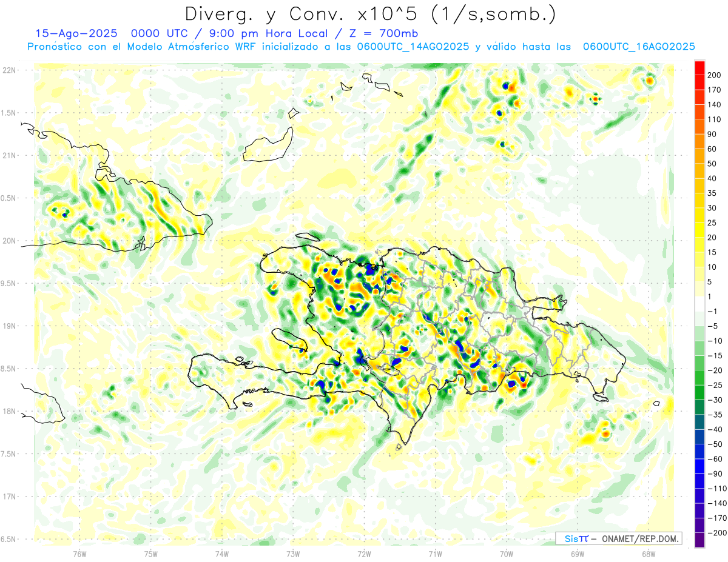
Task: Click the latitude label 17N
Action: point(9,497)
